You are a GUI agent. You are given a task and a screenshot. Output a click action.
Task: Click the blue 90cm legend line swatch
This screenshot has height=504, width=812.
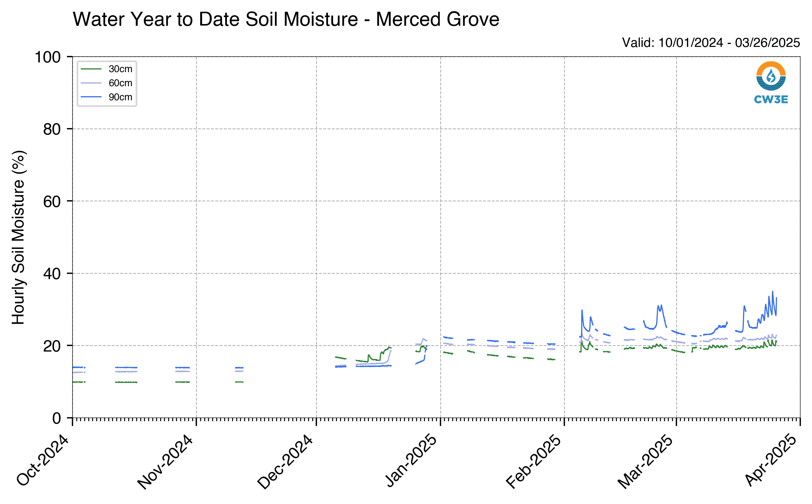click(91, 97)
